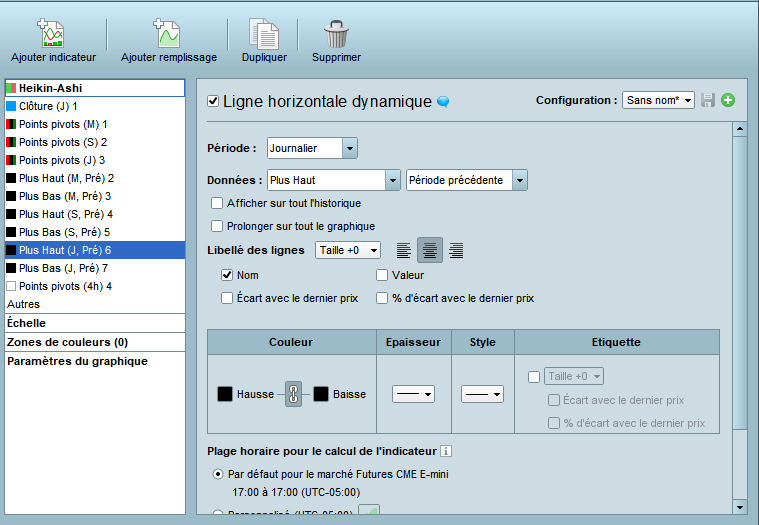The width and height of the screenshot is (759, 525).
Task: Open the Configuration Sans nom dropdown
Action: click(x=658, y=100)
